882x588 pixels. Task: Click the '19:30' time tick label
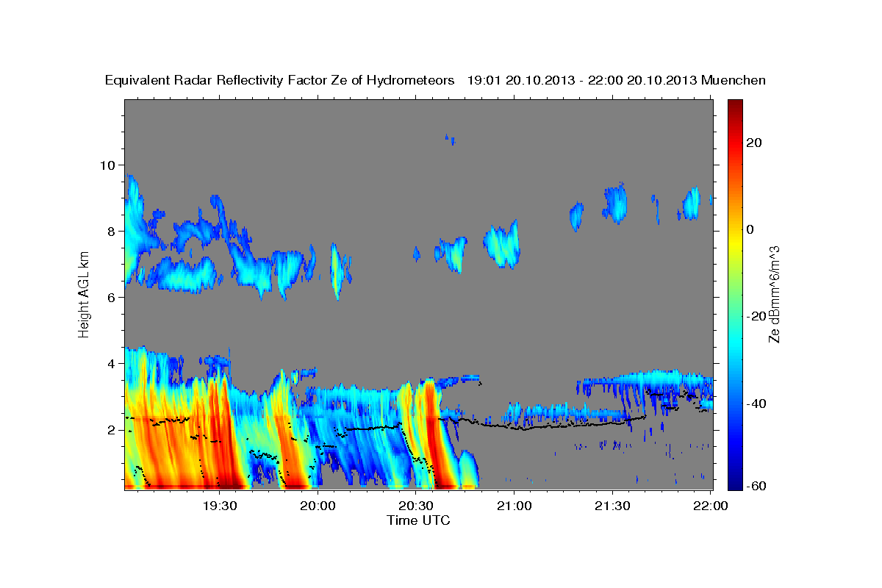[x=220, y=506]
